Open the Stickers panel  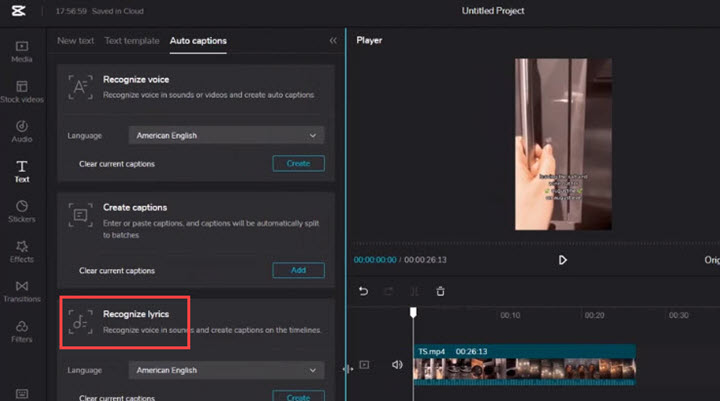21,212
